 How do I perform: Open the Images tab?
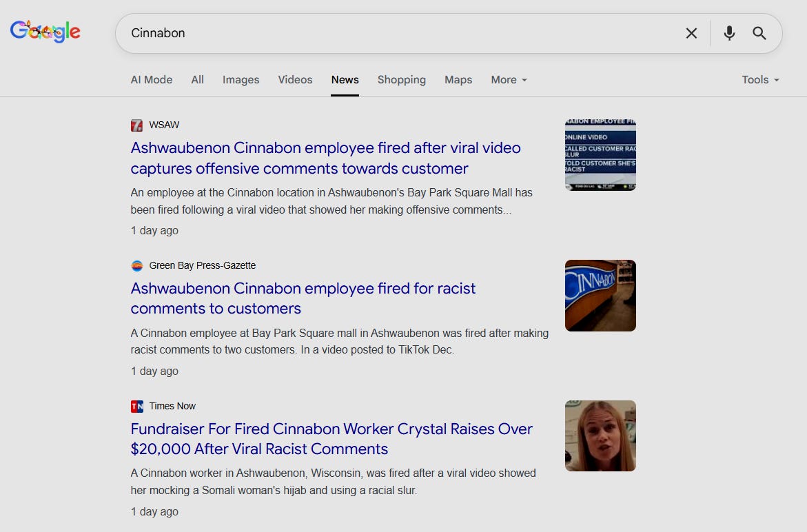click(241, 80)
